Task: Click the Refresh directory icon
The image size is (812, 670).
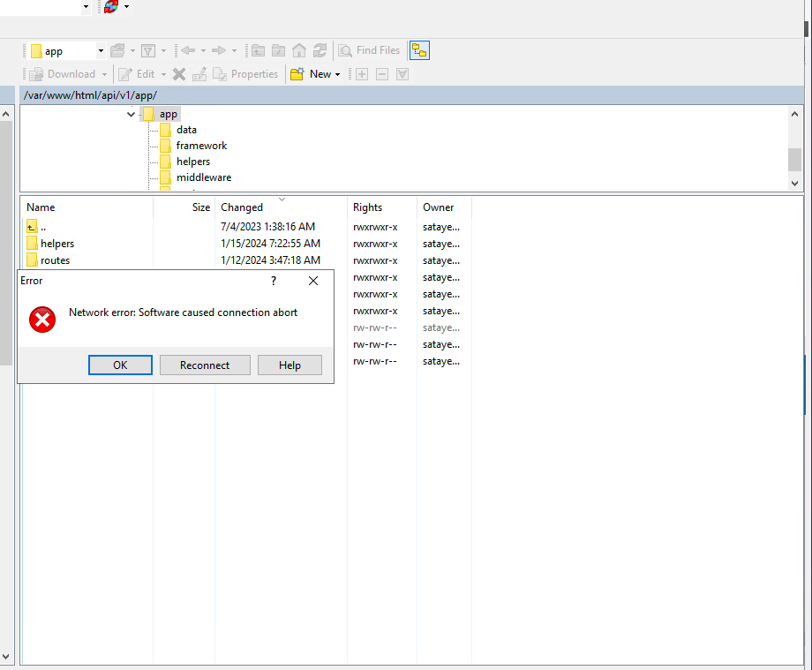Action: [x=320, y=51]
